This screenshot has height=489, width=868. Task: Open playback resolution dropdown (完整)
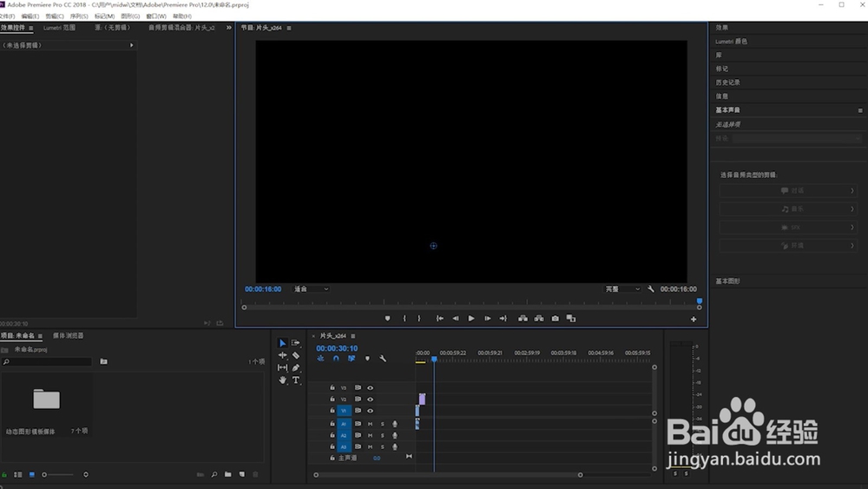point(622,289)
